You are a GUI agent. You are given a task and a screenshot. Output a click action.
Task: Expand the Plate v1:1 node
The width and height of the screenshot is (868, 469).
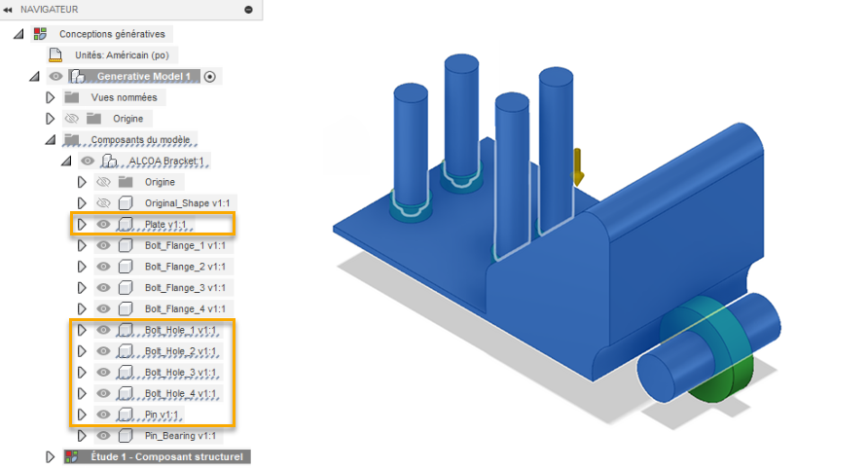82,224
